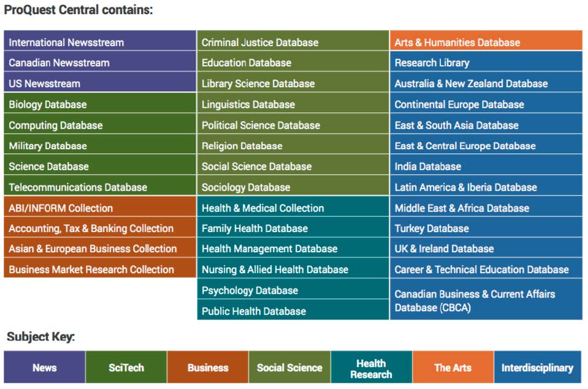The width and height of the screenshot is (588, 389).
Task: Choose Nursing & Allied Health Database
Action: pos(293,268)
